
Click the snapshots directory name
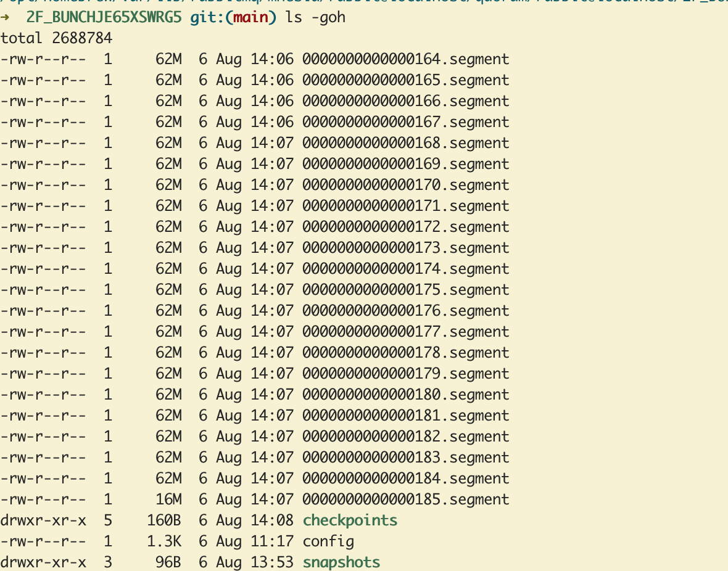(x=341, y=562)
